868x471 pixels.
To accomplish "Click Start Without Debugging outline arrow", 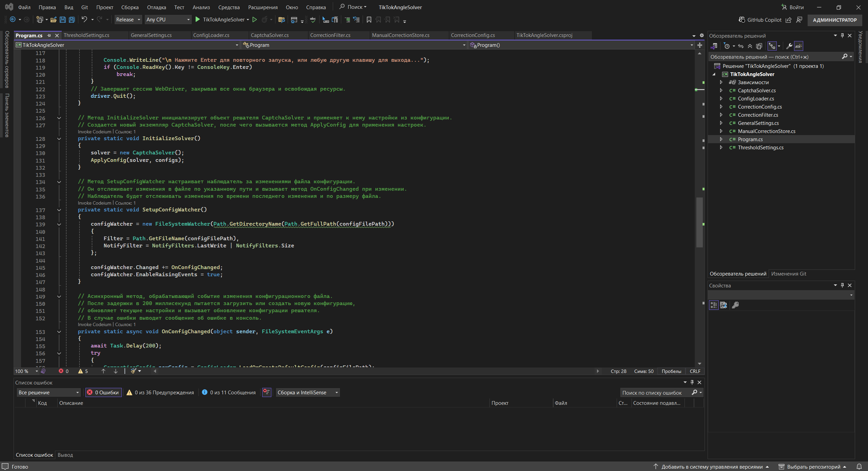I will point(255,20).
